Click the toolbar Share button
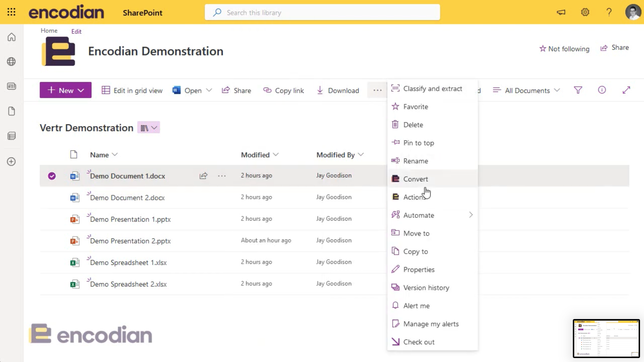Viewport: 644px width, 362px height. (236, 90)
